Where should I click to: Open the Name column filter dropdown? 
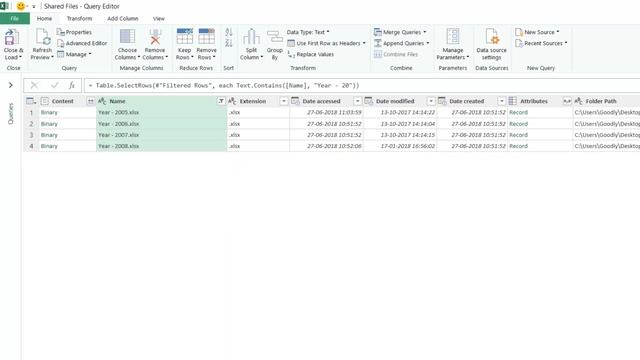click(221, 101)
